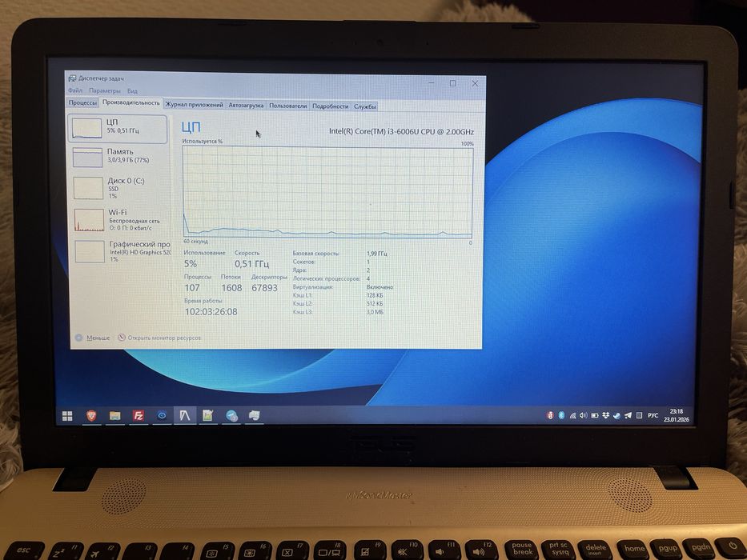This screenshot has height=560, width=747.
Task: Go to the Подробности tab
Action: click(330, 106)
